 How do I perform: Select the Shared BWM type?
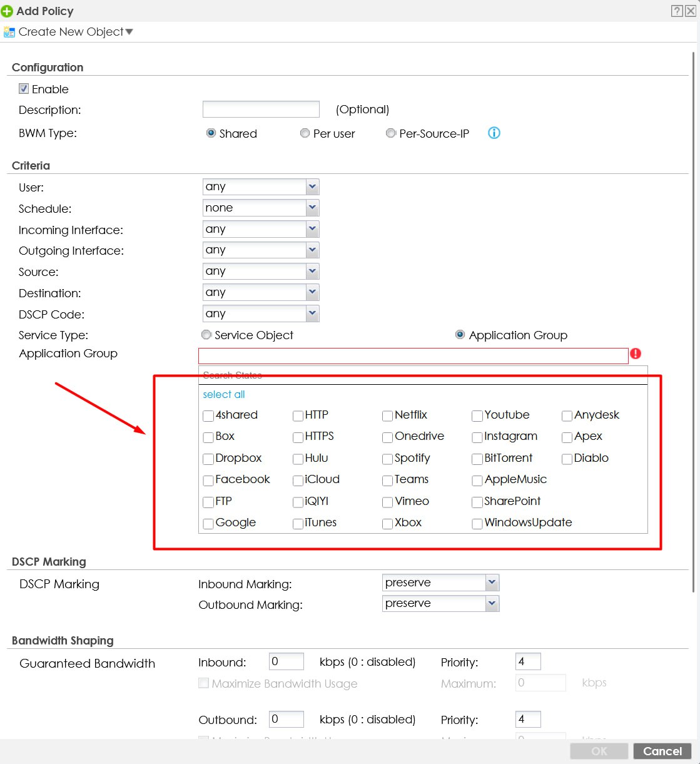point(211,133)
